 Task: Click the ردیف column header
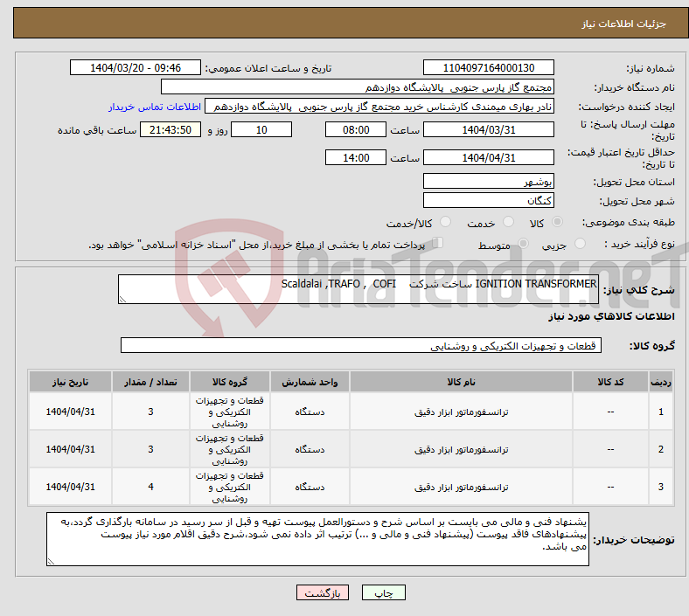point(660,382)
